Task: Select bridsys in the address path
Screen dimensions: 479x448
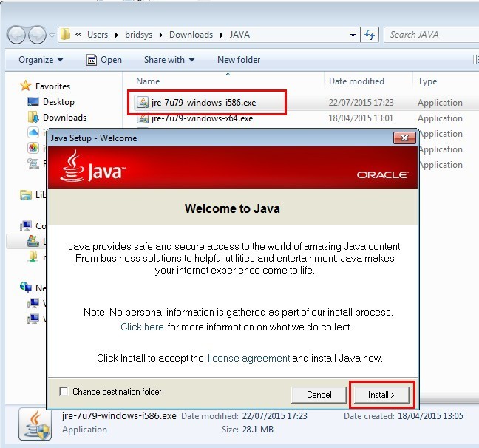Action: click(x=138, y=35)
